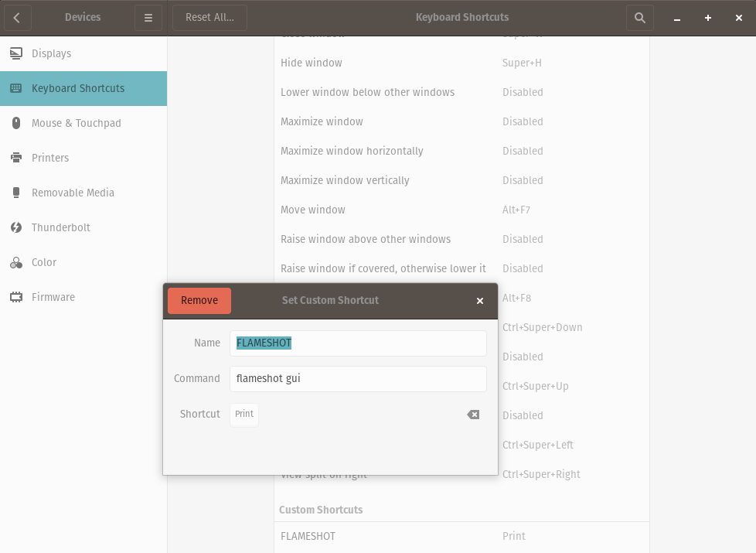Click the Removable Media drive icon
756x553 pixels.
tap(16, 193)
